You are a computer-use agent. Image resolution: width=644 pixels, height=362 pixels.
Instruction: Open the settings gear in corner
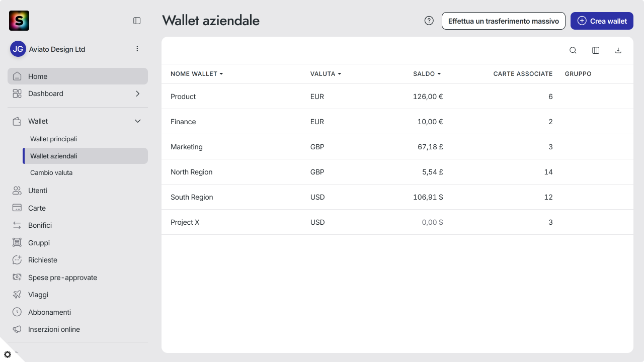(8, 354)
